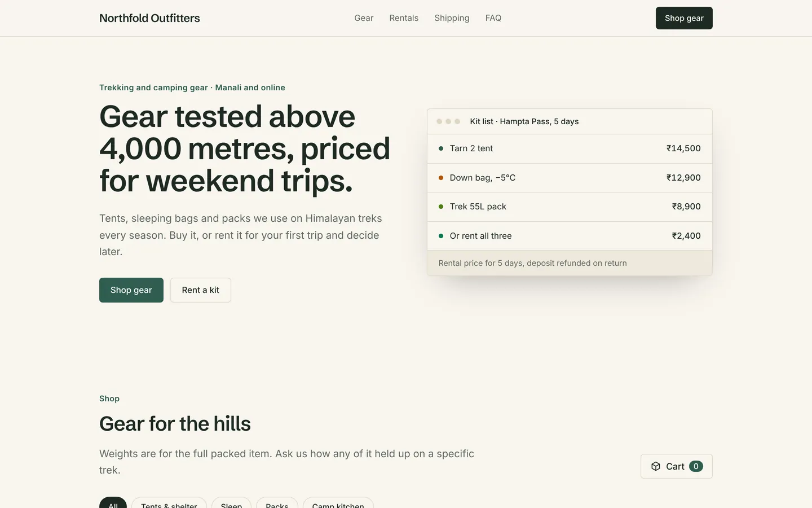Open the FAQ nav link
The height and width of the screenshot is (508, 812).
[493, 18]
